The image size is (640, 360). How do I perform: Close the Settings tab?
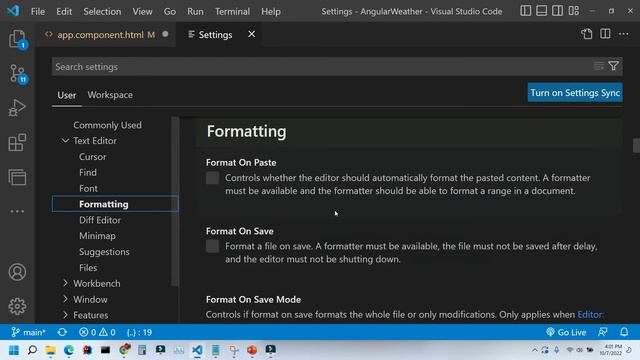[x=251, y=34]
